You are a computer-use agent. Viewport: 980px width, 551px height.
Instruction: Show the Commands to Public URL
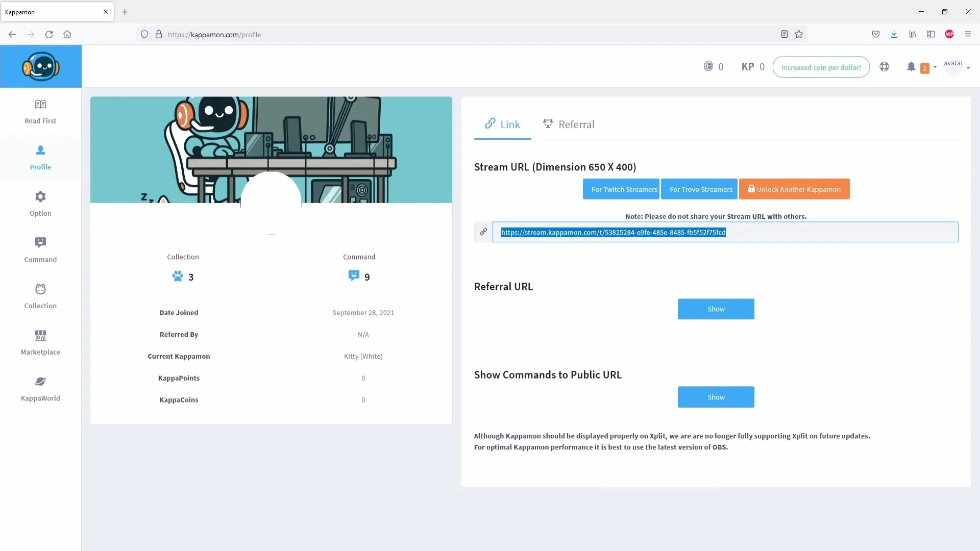pyautogui.click(x=716, y=397)
